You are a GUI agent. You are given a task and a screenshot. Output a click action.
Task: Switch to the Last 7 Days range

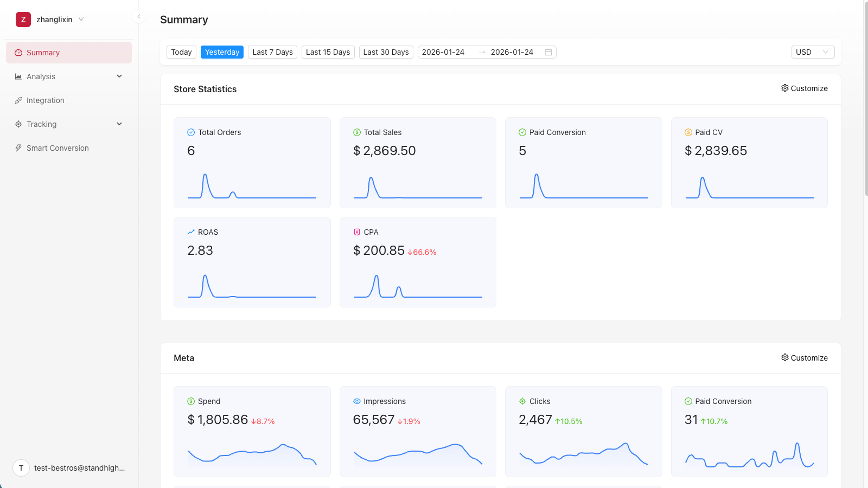click(x=272, y=52)
